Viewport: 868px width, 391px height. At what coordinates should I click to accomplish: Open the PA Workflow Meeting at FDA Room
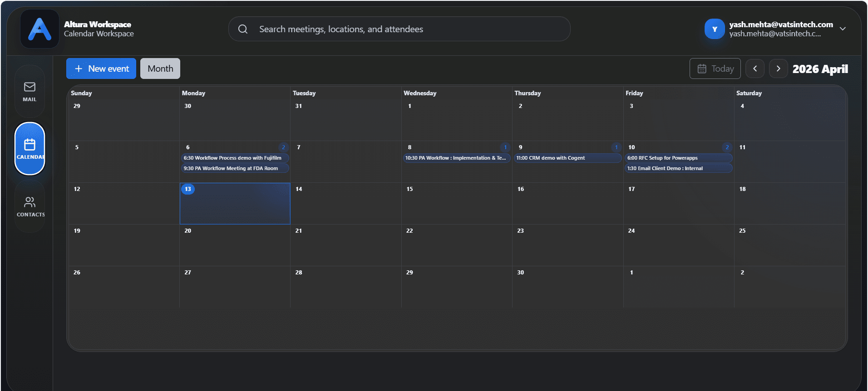235,168
